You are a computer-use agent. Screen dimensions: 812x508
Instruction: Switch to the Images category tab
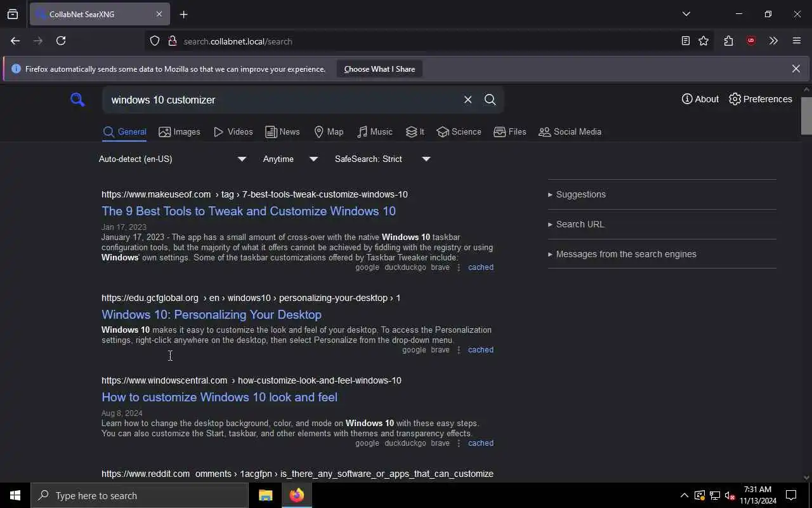tap(180, 131)
